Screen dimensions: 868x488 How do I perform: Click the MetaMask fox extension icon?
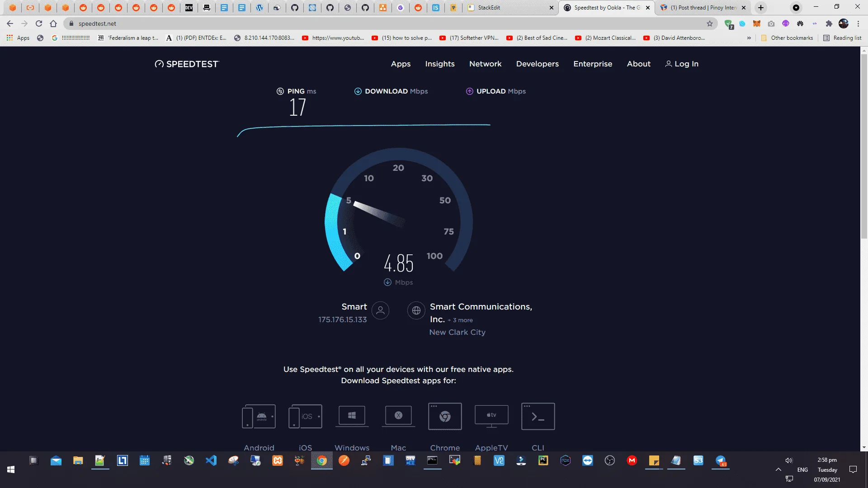pos(756,23)
